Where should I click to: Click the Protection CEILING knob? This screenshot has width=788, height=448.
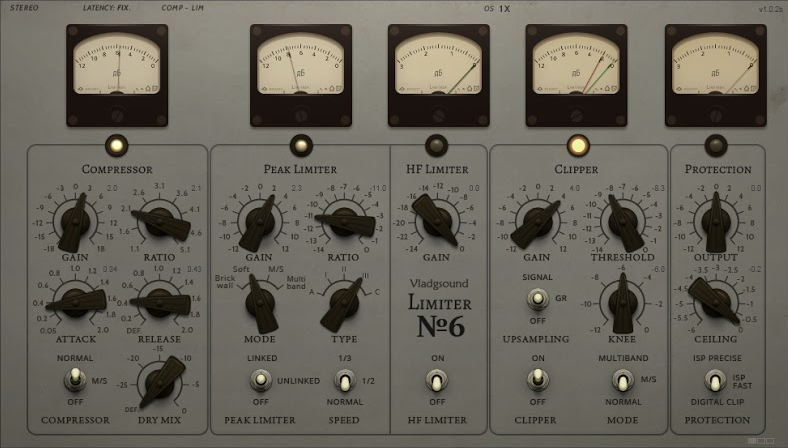coord(716,303)
